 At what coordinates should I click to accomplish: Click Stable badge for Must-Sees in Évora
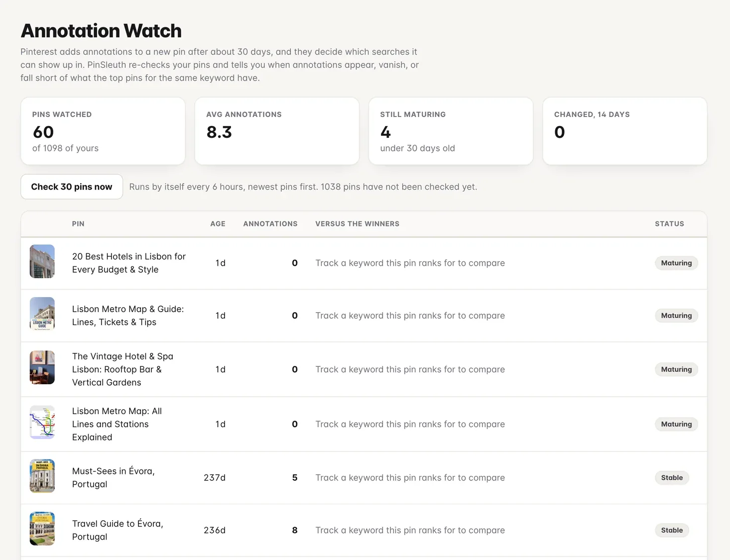[672, 477]
